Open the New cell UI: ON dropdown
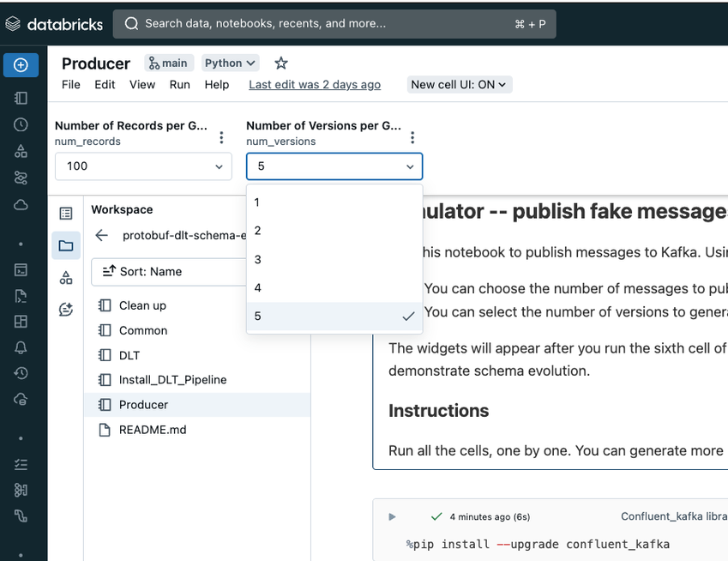 point(460,85)
